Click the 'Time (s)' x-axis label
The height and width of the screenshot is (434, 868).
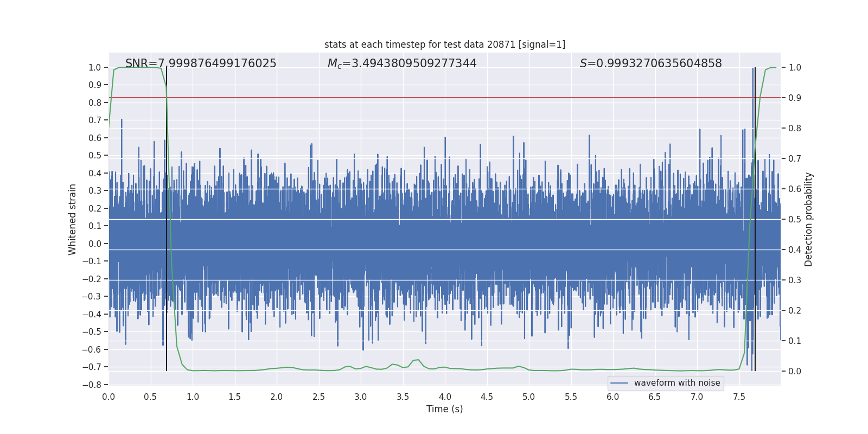444,409
